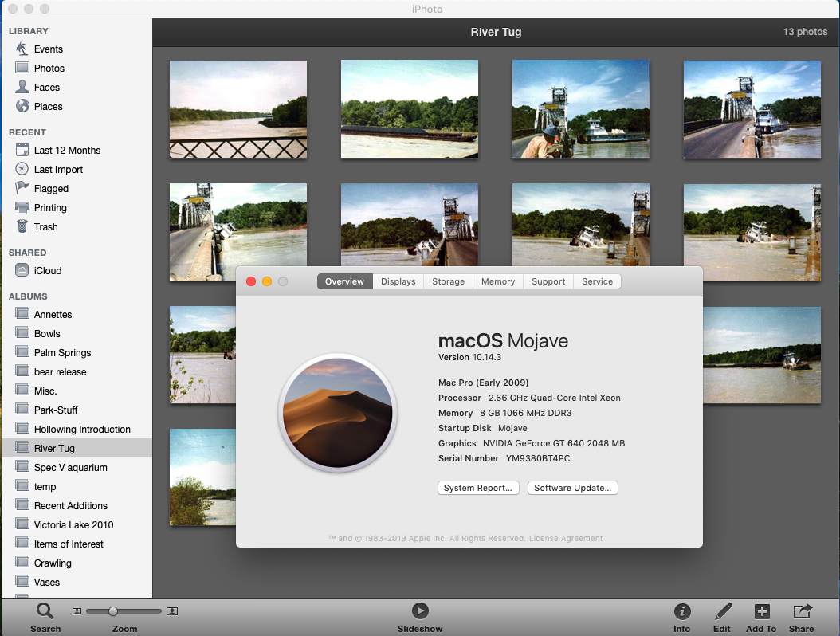This screenshot has height=636, width=840.
Task: Minimize About This Mac with yellow button
Action: point(267,281)
